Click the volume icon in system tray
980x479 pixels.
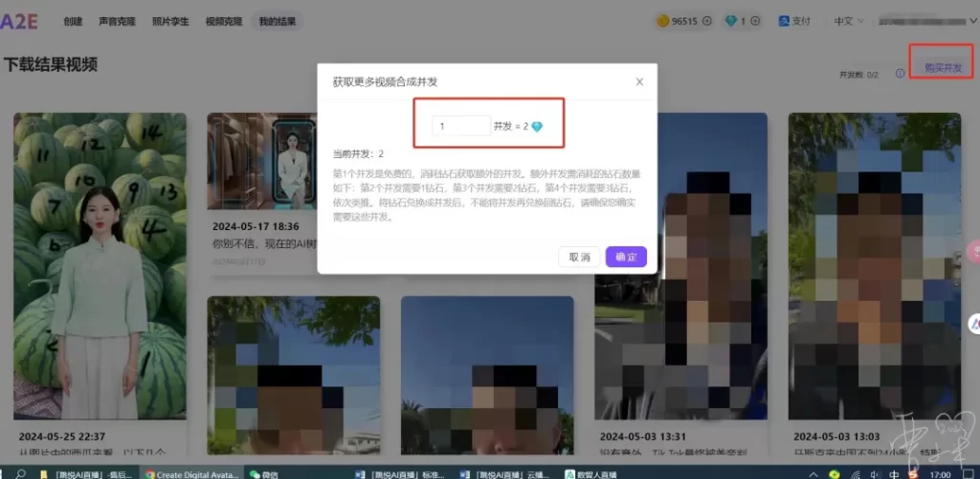click(x=876, y=474)
